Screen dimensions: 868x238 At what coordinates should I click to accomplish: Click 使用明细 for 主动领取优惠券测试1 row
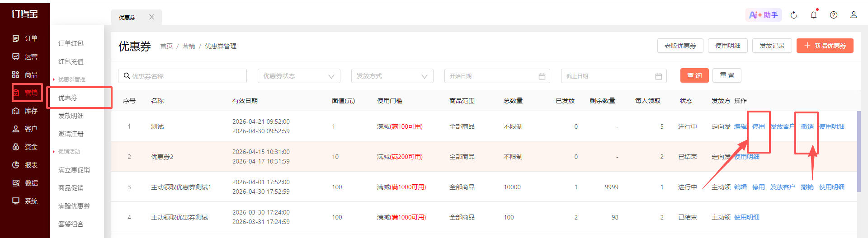pyautogui.click(x=832, y=187)
